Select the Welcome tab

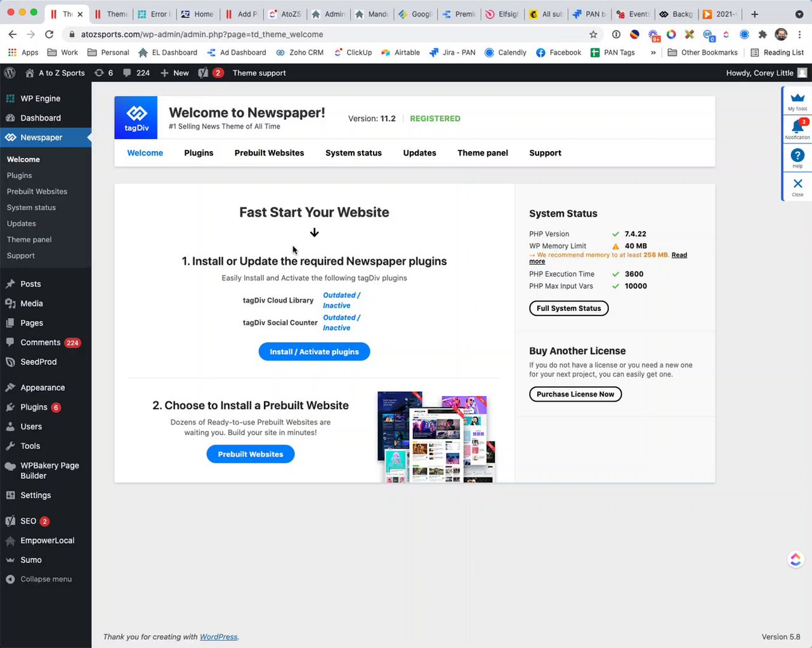(x=145, y=153)
